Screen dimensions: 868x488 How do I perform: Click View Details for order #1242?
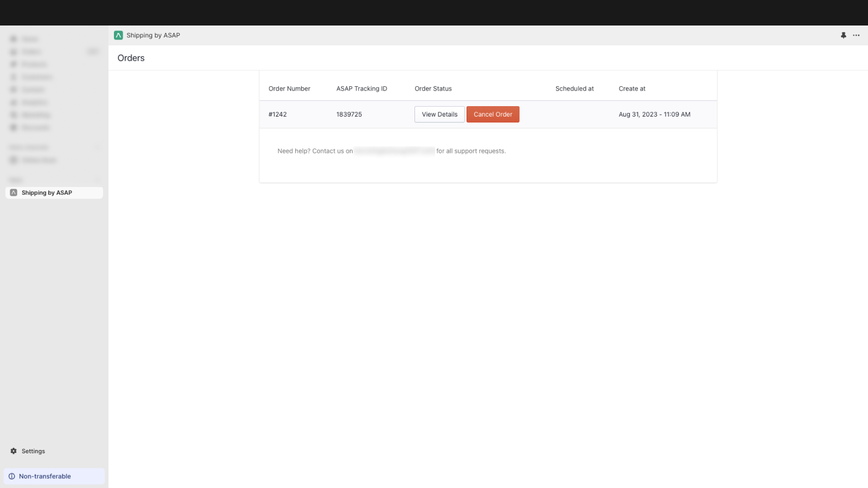point(439,114)
